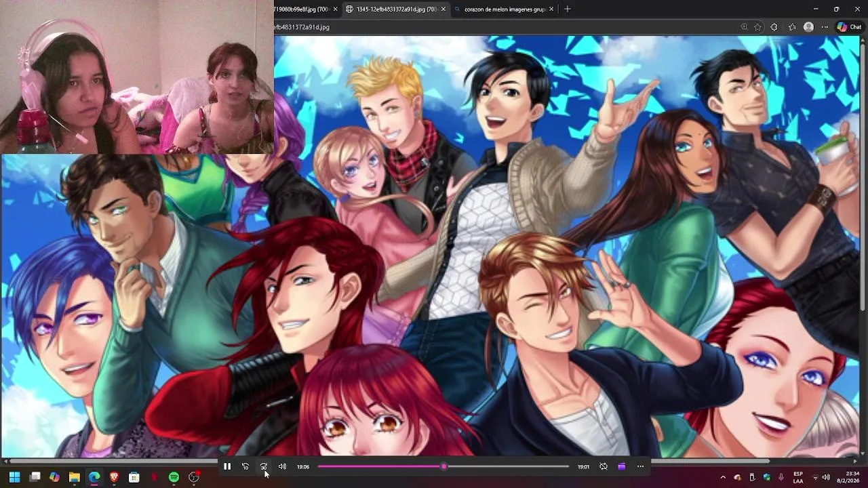Open browser extensions icon

pyautogui.click(x=774, y=27)
